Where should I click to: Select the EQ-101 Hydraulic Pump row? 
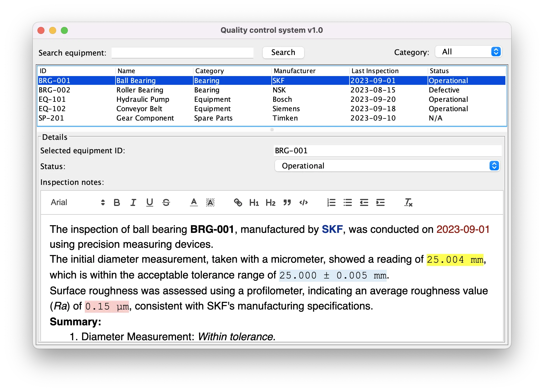(272, 99)
